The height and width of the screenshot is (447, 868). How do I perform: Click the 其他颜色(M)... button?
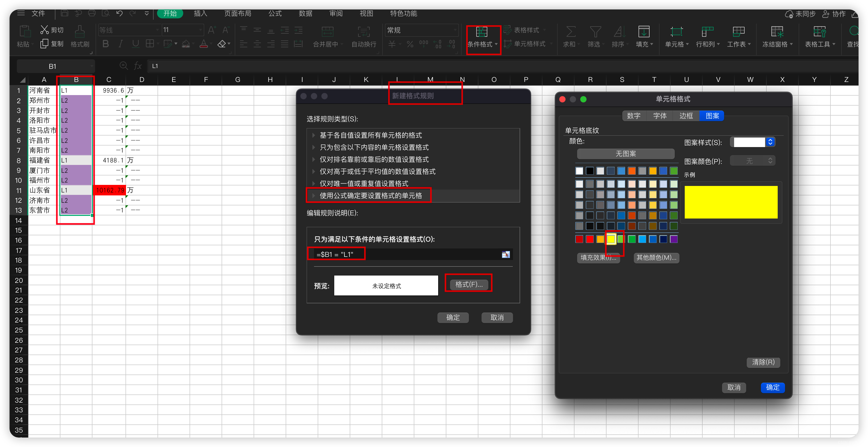(656, 258)
